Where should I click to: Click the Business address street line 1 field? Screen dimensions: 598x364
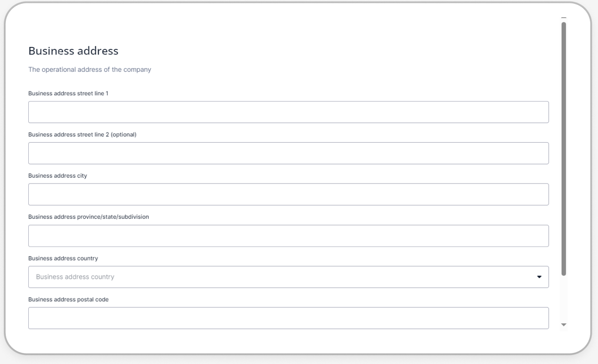(x=288, y=112)
